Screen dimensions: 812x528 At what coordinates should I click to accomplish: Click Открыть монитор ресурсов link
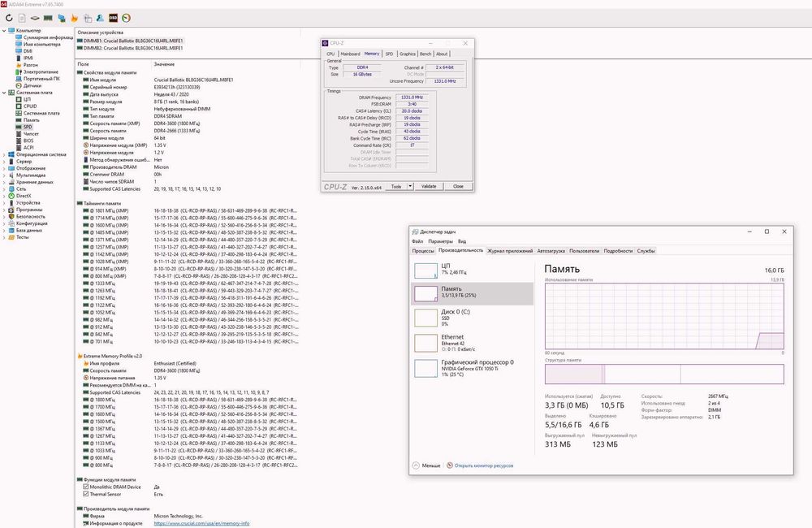point(484,465)
